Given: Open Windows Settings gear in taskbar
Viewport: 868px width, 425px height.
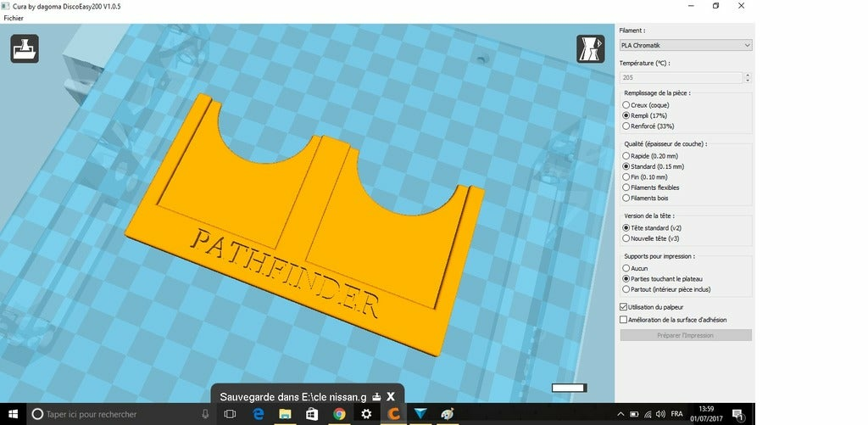Looking at the screenshot, I should click(x=366, y=414).
